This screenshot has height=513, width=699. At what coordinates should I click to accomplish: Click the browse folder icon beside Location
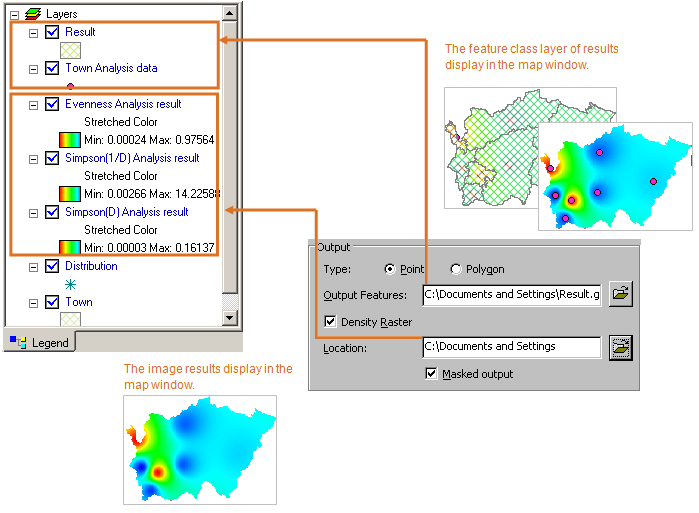[x=621, y=347]
